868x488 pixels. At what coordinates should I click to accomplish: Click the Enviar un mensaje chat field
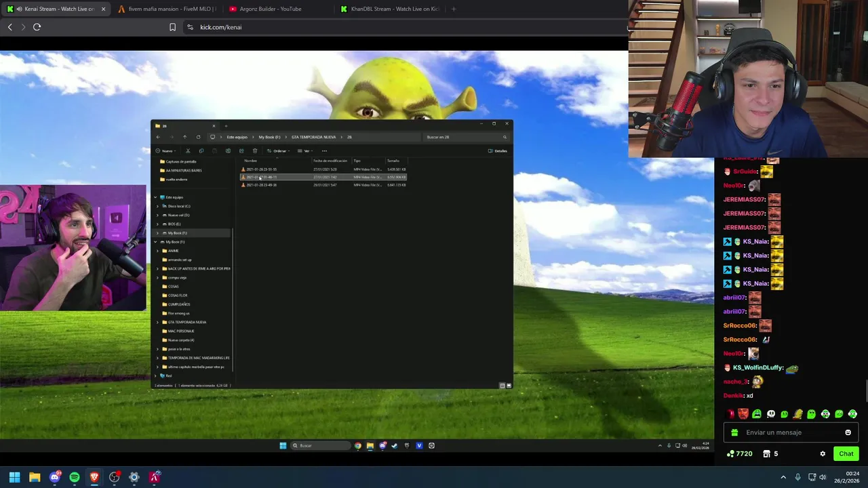pos(790,432)
